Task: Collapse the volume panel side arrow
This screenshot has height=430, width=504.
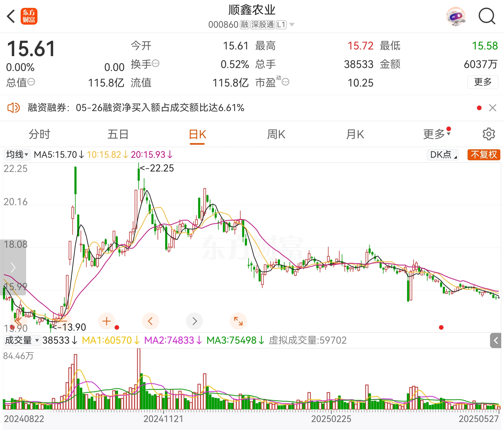Action: click(x=496, y=340)
